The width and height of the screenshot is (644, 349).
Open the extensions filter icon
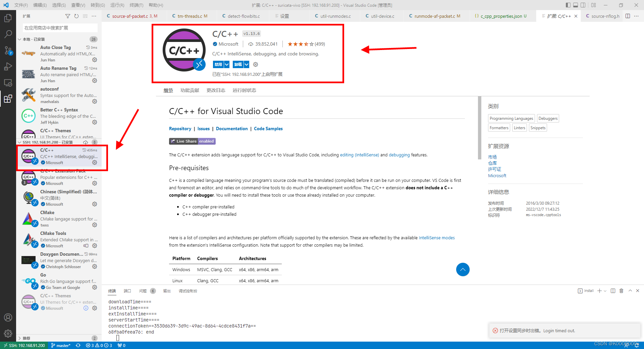68,16
